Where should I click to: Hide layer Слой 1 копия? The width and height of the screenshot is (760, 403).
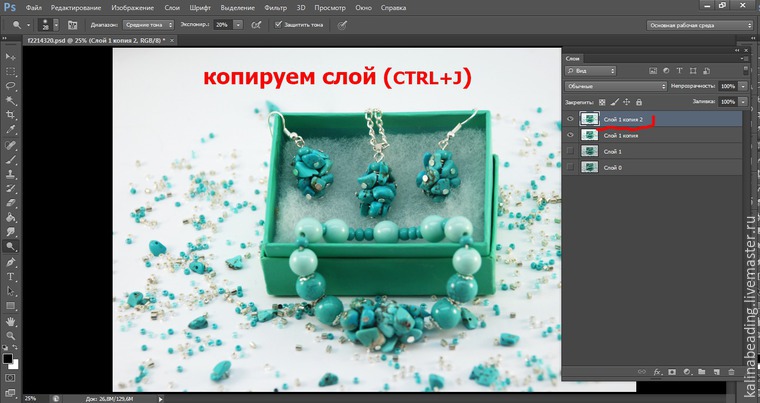click(x=570, y=135)
